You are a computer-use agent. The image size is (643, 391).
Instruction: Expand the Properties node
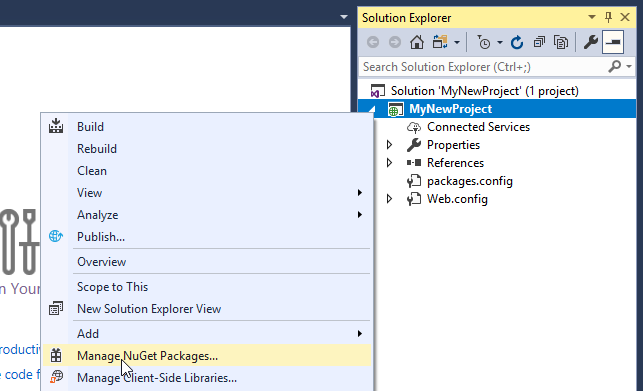(x=389, y=145)
